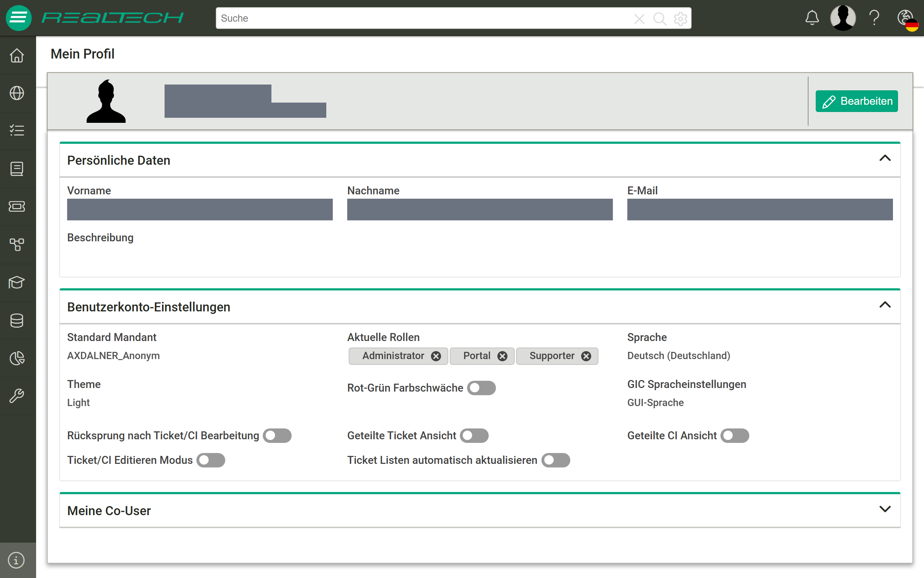924x578 pixels.
Task: Expand the Meine Co-User section
Action: (x=885, y=509)
